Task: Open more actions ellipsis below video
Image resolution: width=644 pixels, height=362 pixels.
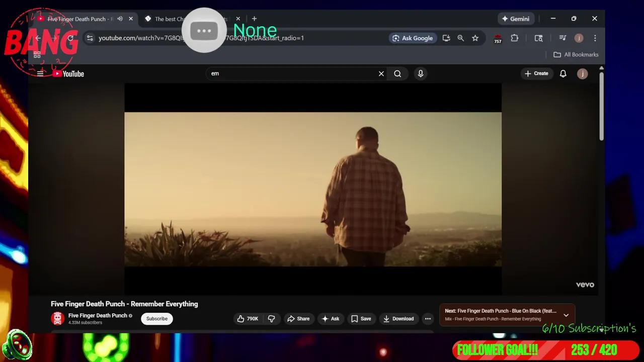Action: (x=428, y=319)
